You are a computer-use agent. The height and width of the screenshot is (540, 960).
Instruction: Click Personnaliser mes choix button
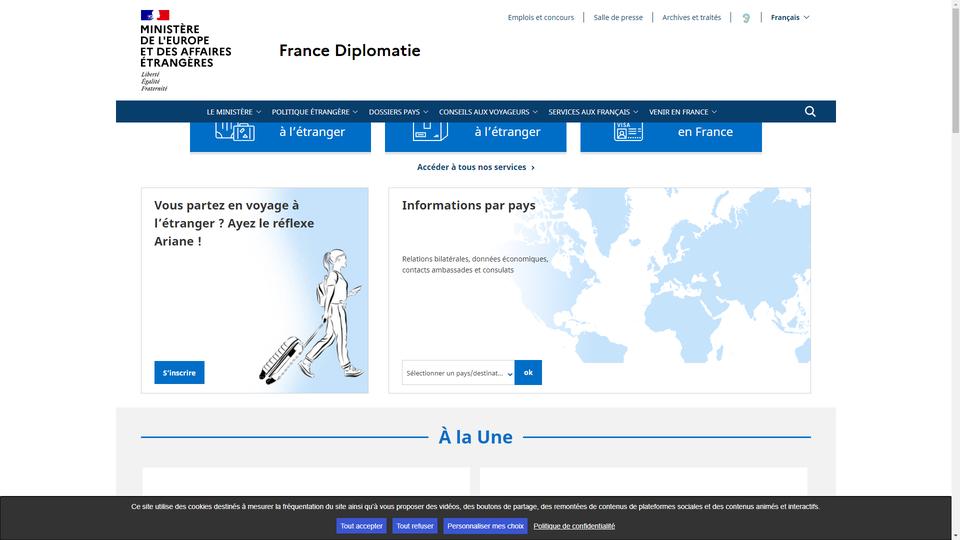(x=486, y=526)
